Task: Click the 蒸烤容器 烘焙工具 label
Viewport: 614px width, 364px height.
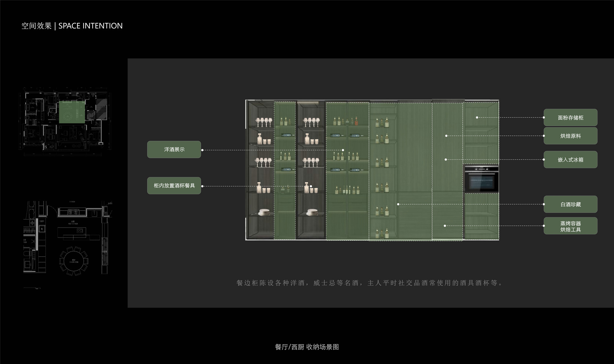Action: pyautogui.click(x=570, y=226)
